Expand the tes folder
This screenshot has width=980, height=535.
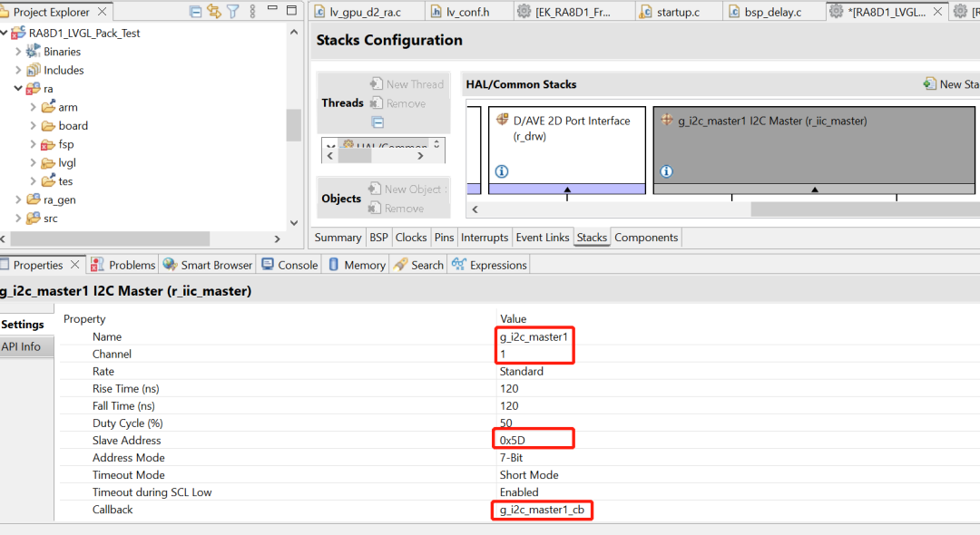click(34, 181)
